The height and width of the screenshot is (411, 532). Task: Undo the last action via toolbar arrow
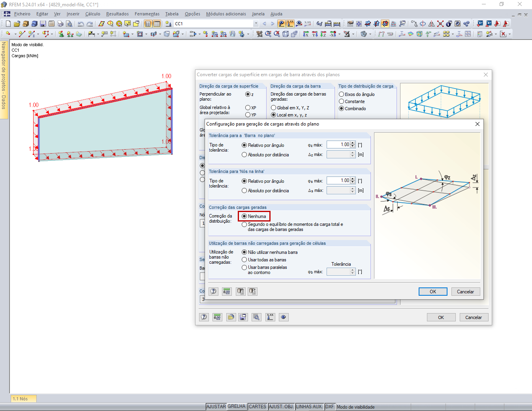click(x=81, y=24)
